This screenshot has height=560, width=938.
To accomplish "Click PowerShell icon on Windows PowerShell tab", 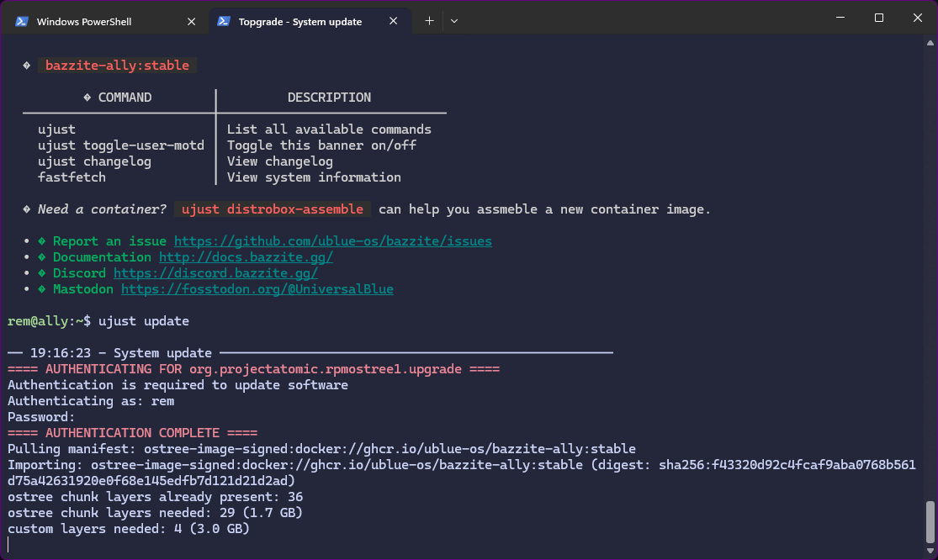I will click(x=22, y=22).
